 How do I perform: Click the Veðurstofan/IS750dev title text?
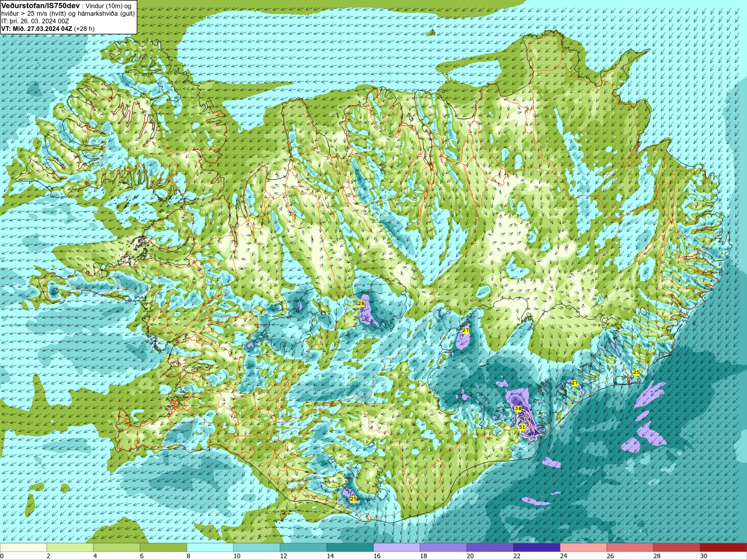[40, 5]
